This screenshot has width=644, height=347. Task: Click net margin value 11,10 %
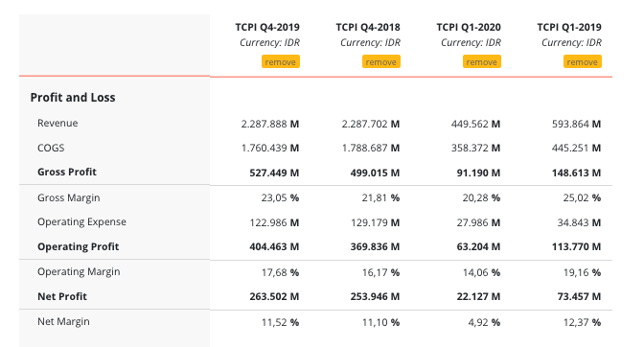tap(380, 322)
